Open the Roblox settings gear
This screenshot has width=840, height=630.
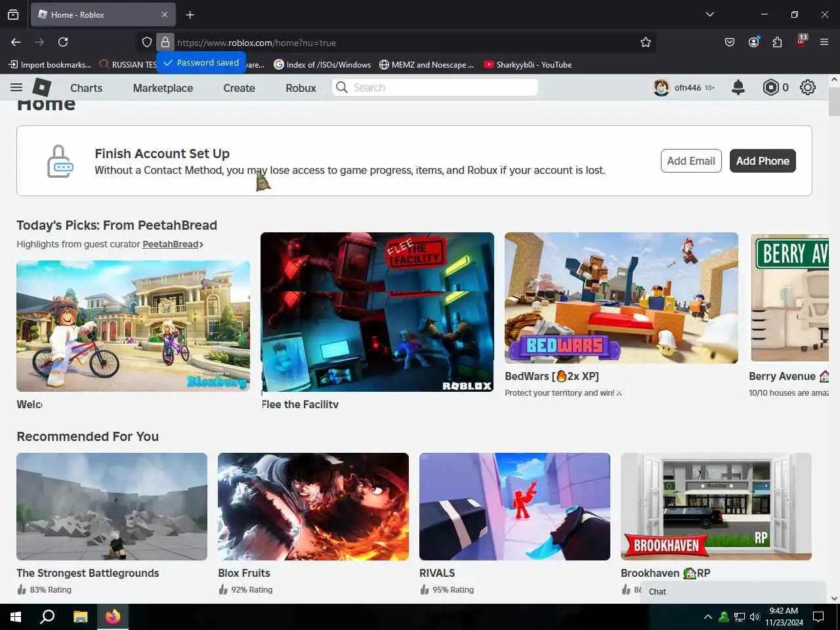pos(808,87)
